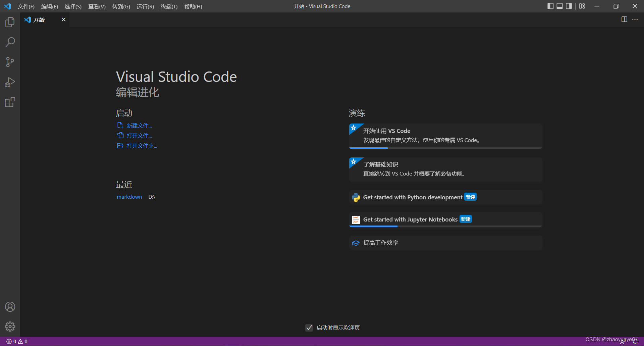Open the 了解基础知识 walkthrough
Screen dimensions: 644x346
(x=445, y=169)
